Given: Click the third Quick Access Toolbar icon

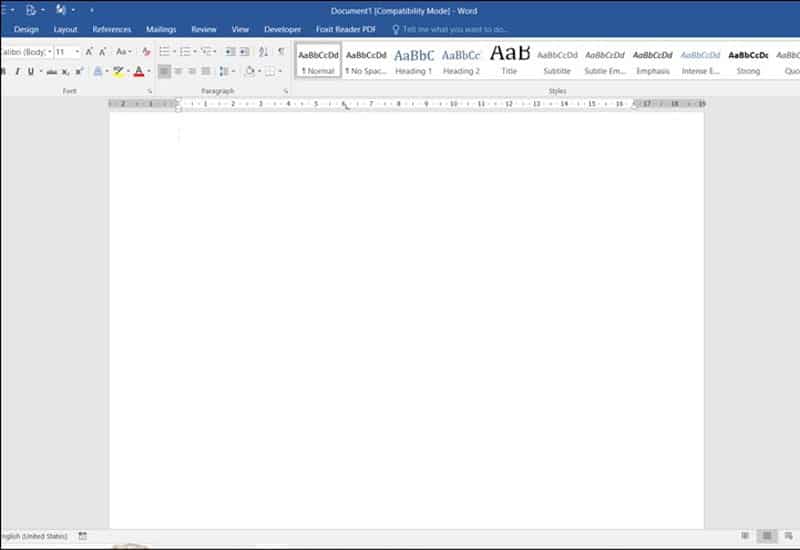Looking at the screenshot, I should pos(61,10).
